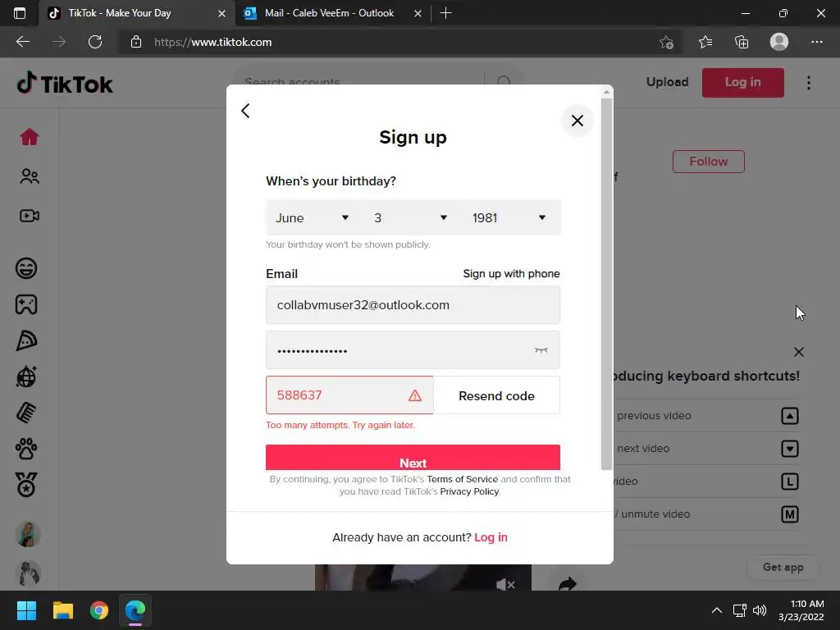Select the Sports medal category icon
This screenshot has width=840, height=630.
pos(26,485)
